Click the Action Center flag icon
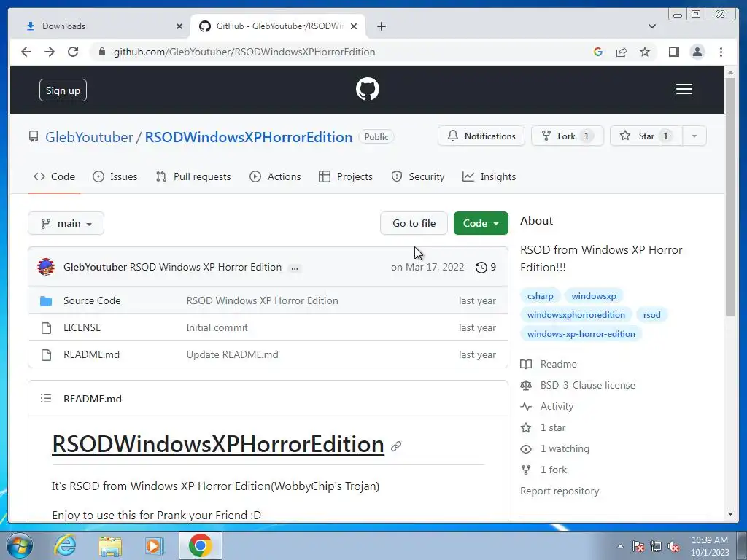The height and width of the screenshot is (560, 747). click(x=638, y=546)
